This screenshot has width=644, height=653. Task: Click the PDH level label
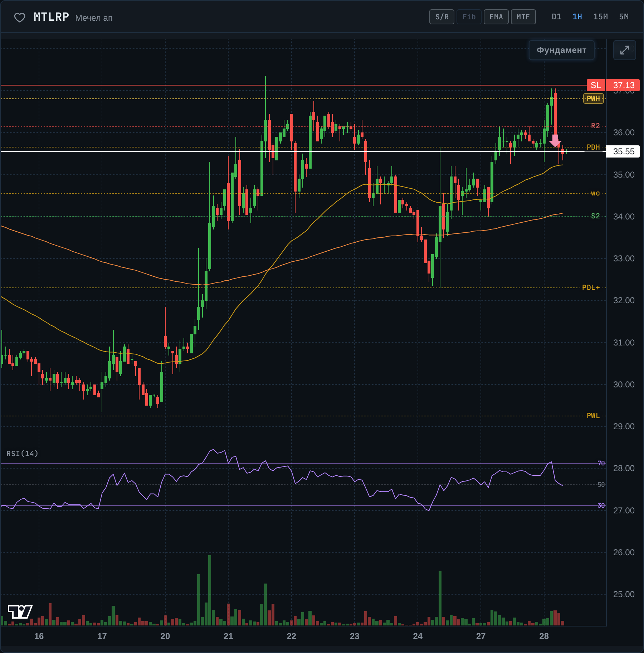[593, 147]
